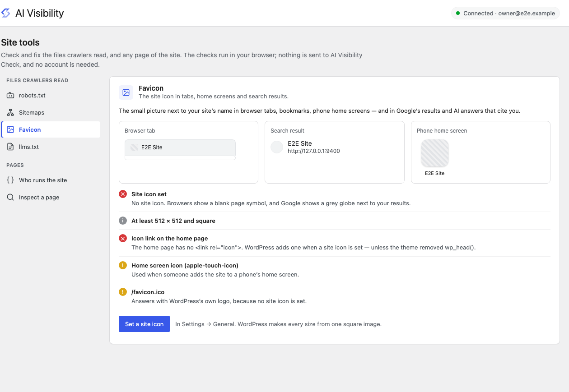
Task: Click the Icon link on the home page title
Action: pos(170,238)
